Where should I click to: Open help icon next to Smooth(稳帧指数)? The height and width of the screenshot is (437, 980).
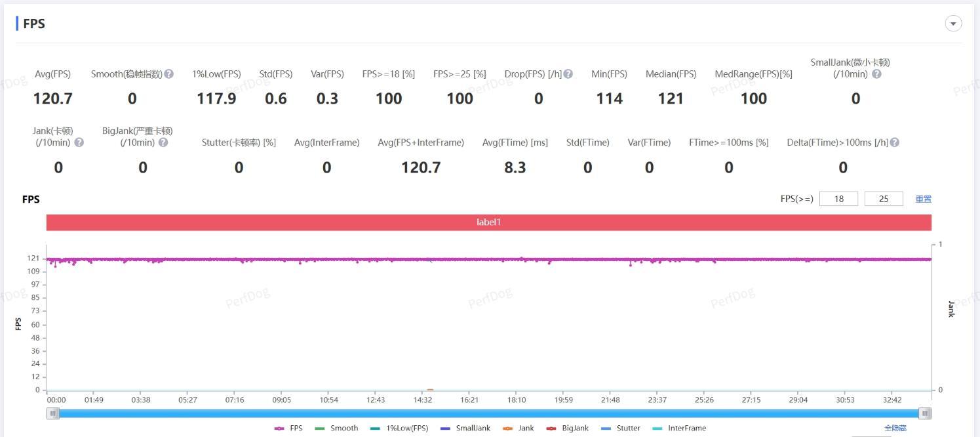click(169, 74)
